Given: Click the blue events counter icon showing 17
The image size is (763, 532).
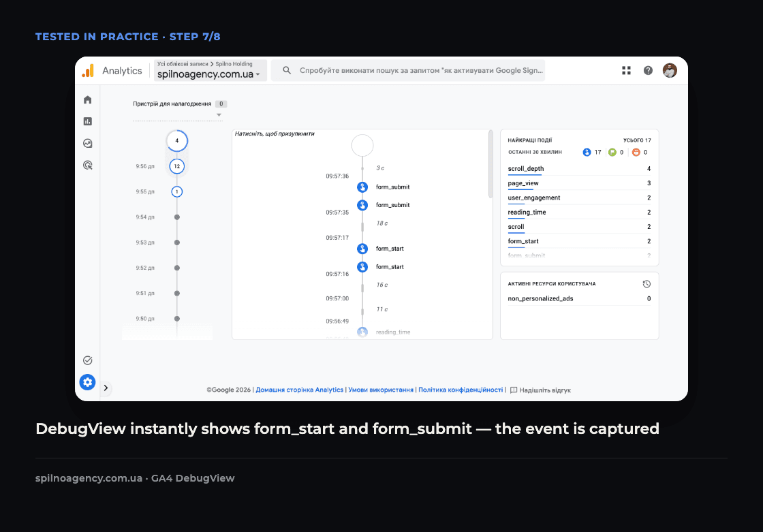Looking at the screenshot, I should pyautogui.click(x=587, y=153).
